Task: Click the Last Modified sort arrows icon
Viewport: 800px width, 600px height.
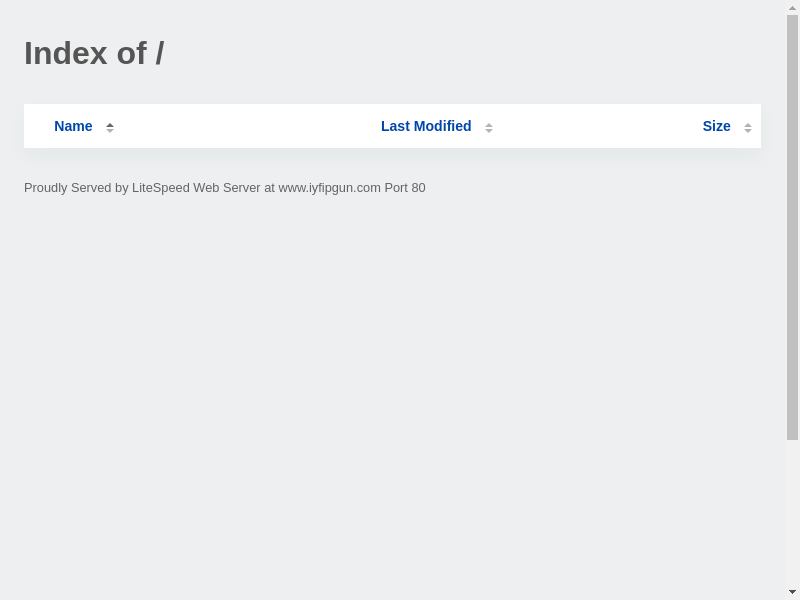Action: 489,127
